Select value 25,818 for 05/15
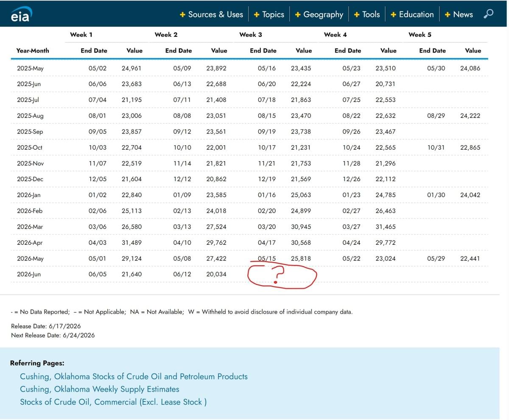Screen dimensions: 509x420 (301, 259)
